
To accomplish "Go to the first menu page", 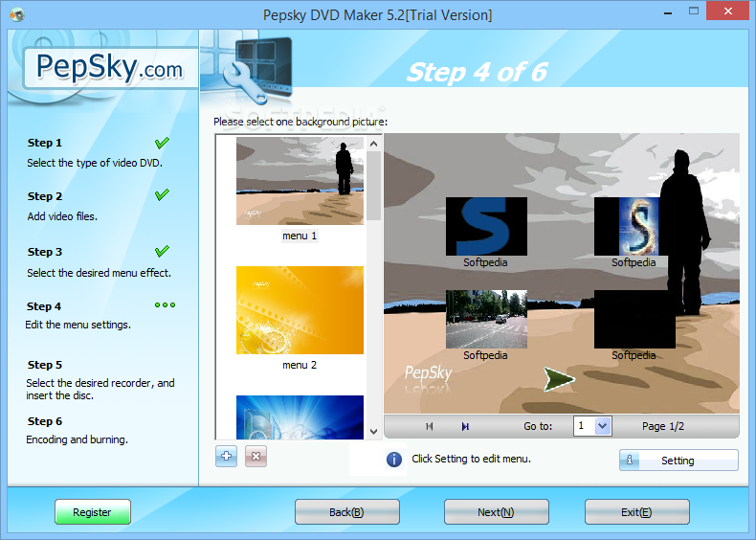I will coord(429,427).
